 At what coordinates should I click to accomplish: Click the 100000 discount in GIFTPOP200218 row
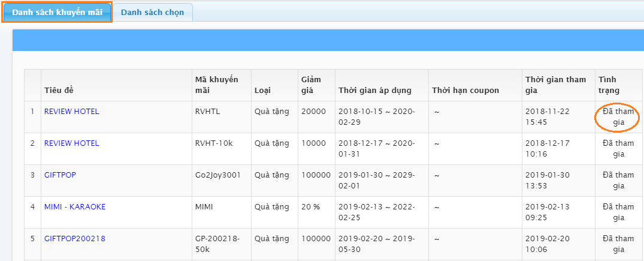point(316,238)
